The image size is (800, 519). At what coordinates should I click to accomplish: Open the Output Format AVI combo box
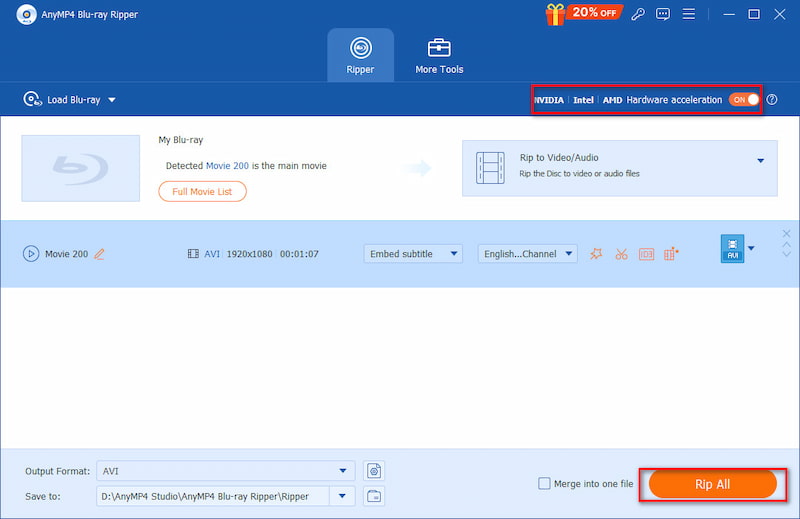tap(225, 471)
